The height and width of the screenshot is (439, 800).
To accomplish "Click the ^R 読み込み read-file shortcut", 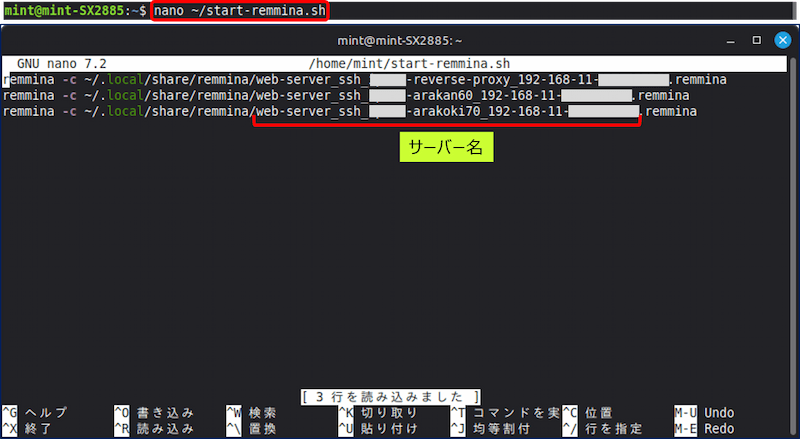I will click(153, 428).
